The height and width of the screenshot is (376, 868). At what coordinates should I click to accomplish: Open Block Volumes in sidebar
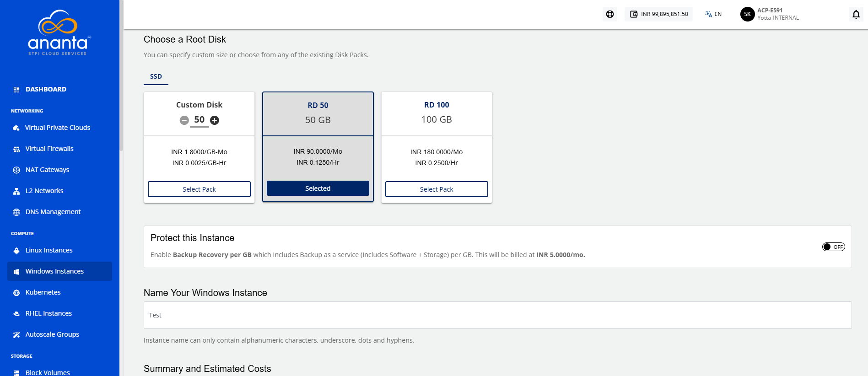point(48,372)
